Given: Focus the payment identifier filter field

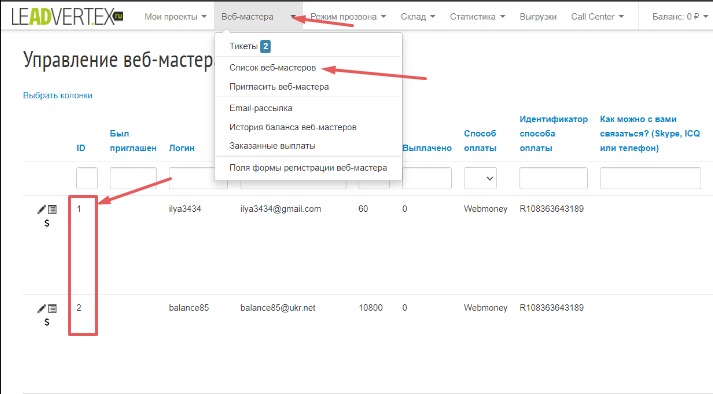Looking at the screenshot, I should (553, 178).
